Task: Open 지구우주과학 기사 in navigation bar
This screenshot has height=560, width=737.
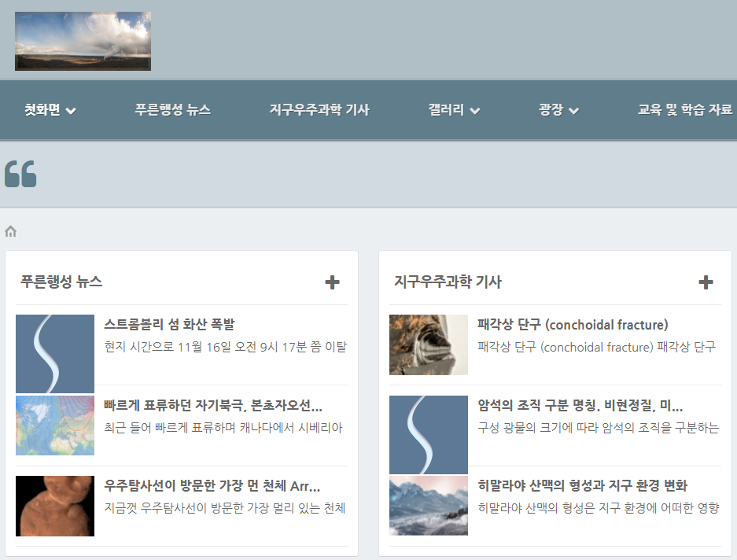Action: pos(319,110)
